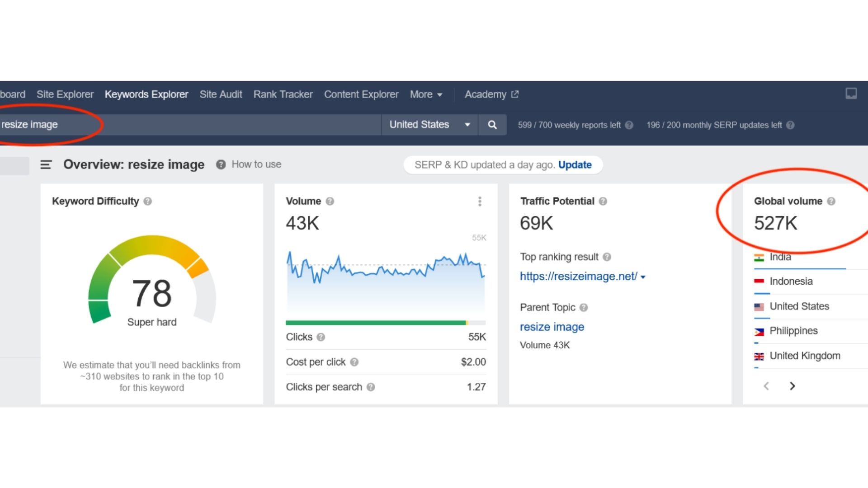Click the hamburger menu icon
The width and height of the screenshot is (868, 488).
tap(47, 164)
